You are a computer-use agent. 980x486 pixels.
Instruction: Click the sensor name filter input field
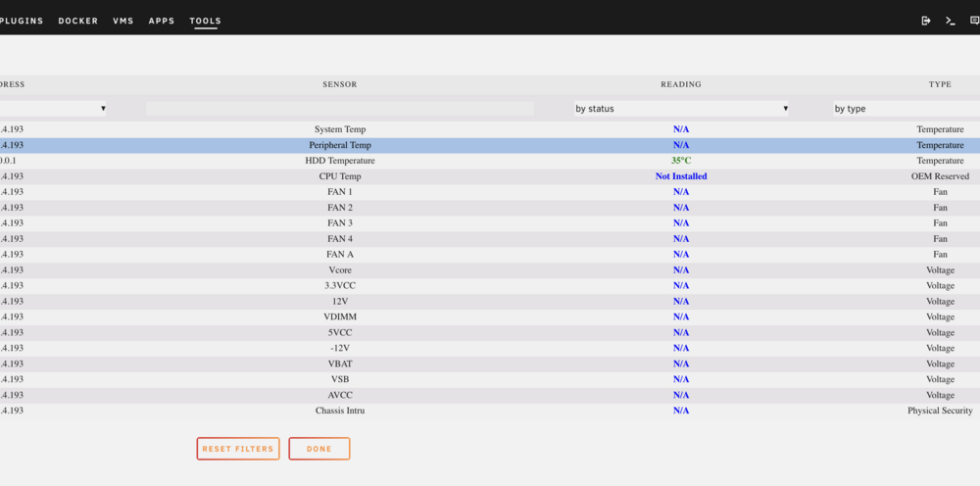tap(340, 109)
